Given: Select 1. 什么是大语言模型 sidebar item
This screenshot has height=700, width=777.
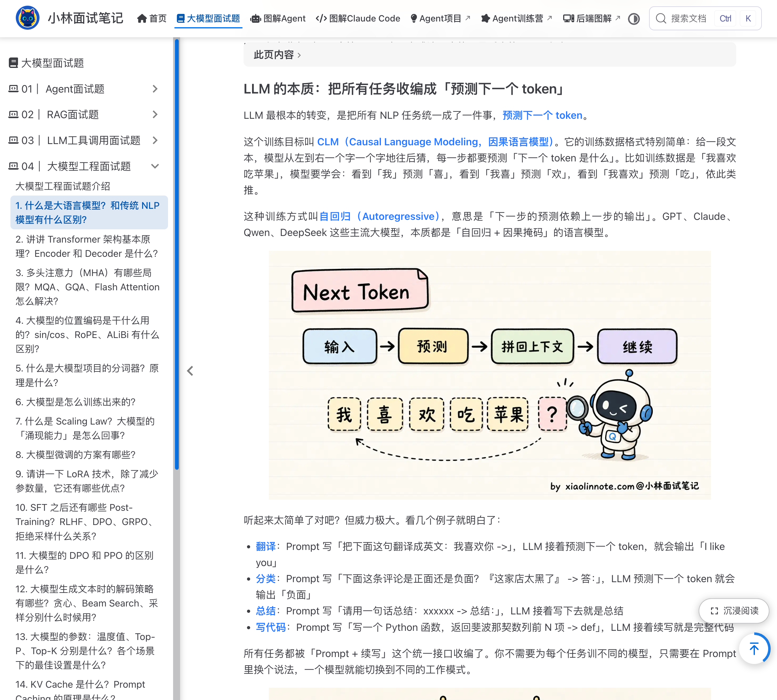Looking at the screenshot, I should pos(89,212).
